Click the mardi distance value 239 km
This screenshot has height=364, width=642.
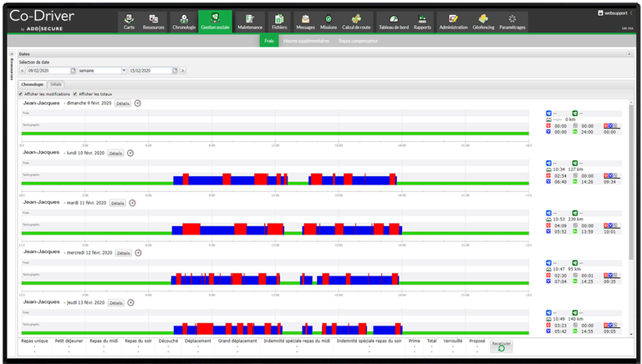(x=575, y=220)
